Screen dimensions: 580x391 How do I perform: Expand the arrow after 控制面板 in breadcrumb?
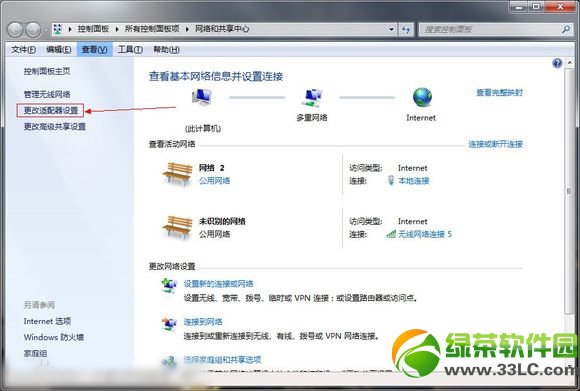(x=117, y=29)
